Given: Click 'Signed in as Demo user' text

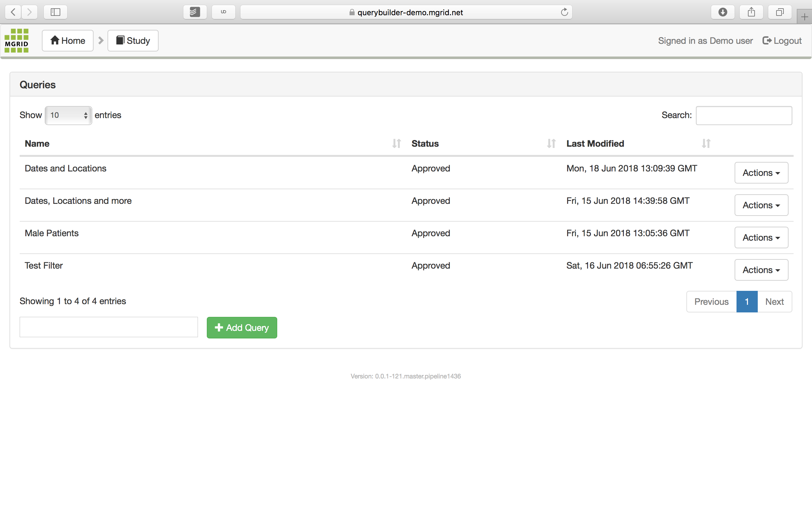Looking at the screenshot, I should point(705,41).
